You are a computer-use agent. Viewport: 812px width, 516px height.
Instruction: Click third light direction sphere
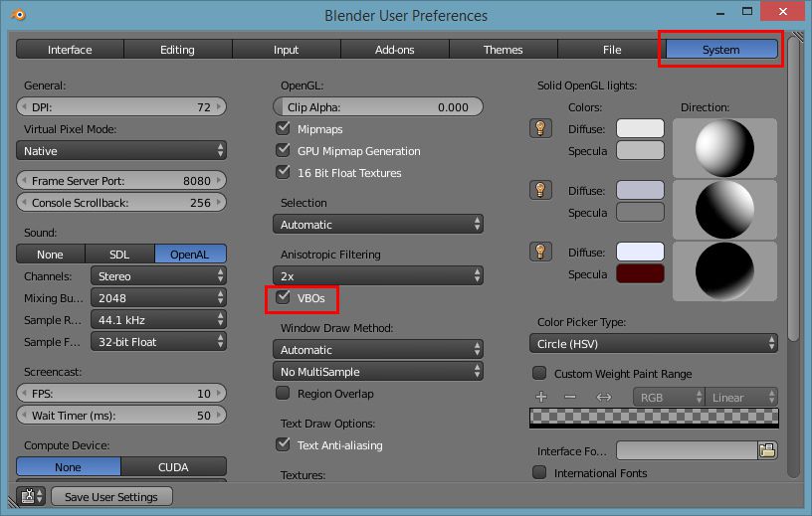click(724, 270)
